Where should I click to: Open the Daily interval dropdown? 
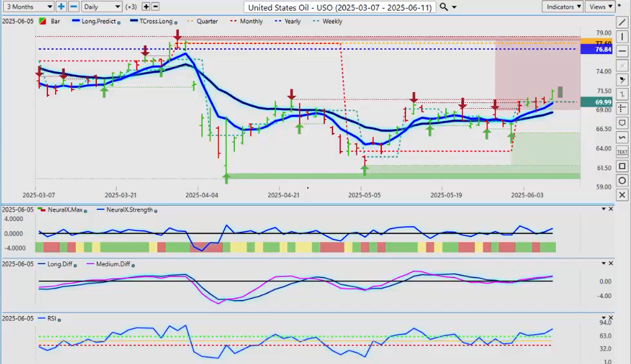[101, 6]
